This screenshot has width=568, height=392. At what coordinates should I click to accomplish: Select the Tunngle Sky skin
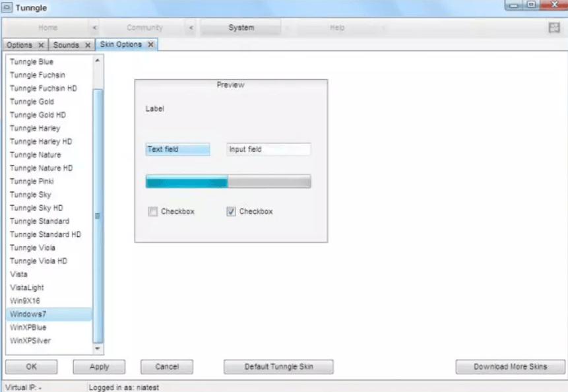[49, 195]
